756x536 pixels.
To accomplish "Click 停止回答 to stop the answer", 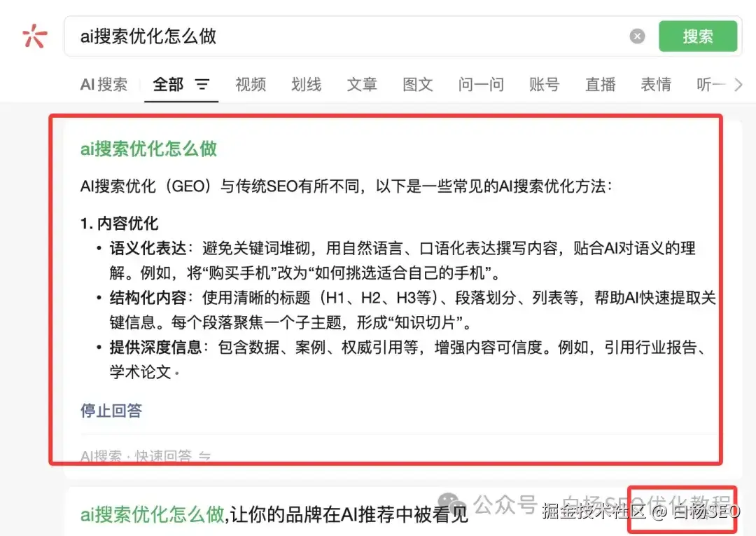I will pos(111,411).
